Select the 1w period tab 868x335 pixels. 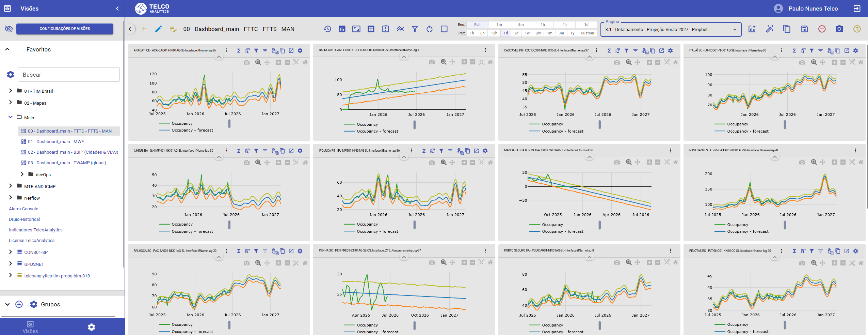527,33
